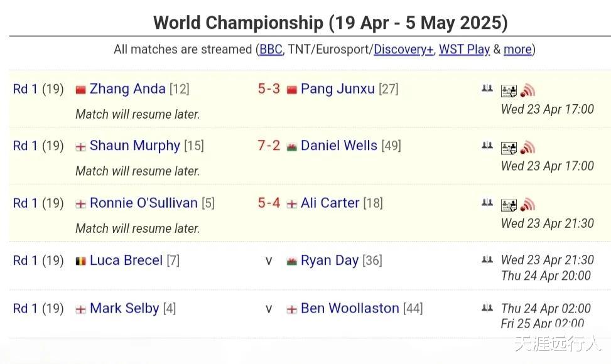Image resolution: width=611 pixels, height=364 pixels.
Task: Open the Discovery+ stream link
Action: 403,50
